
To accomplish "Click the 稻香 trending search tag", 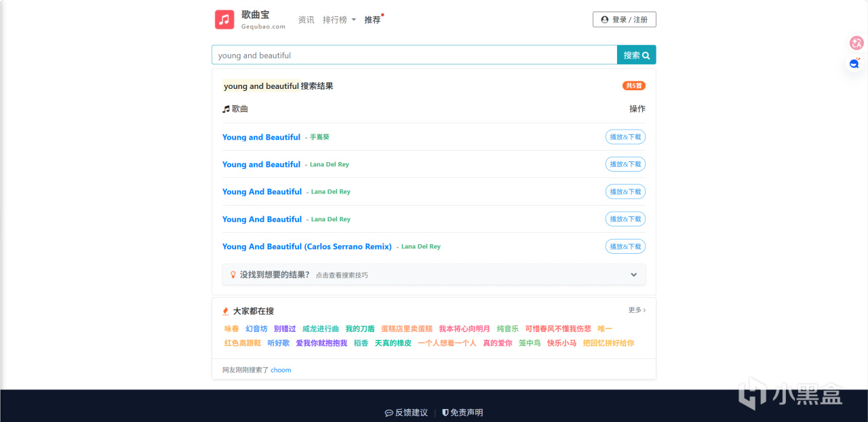I will [x=361, y=343].
